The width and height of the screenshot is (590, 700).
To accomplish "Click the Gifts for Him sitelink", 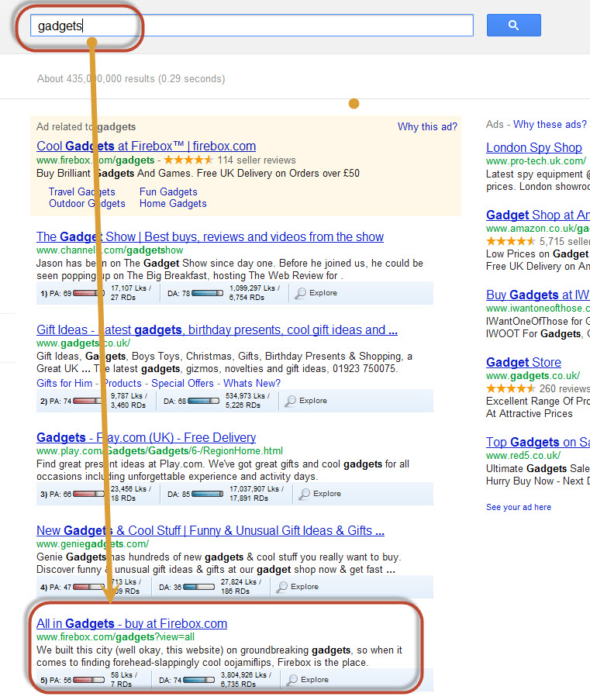I will point(64,384).
